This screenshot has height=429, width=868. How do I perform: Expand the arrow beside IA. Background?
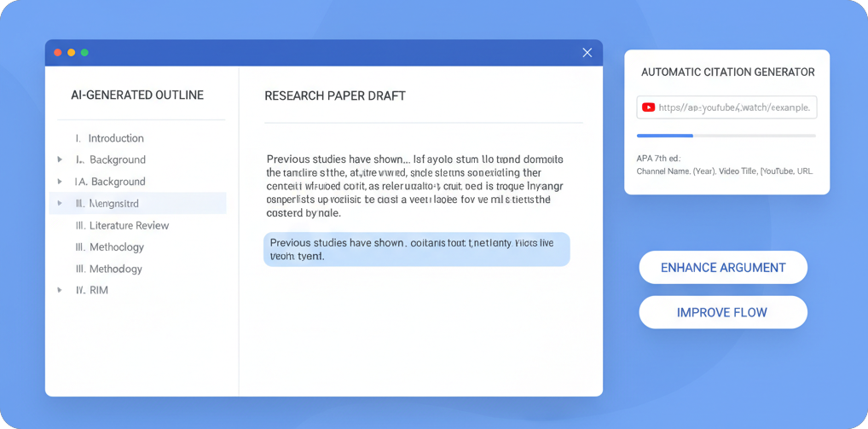pos(60,182)
